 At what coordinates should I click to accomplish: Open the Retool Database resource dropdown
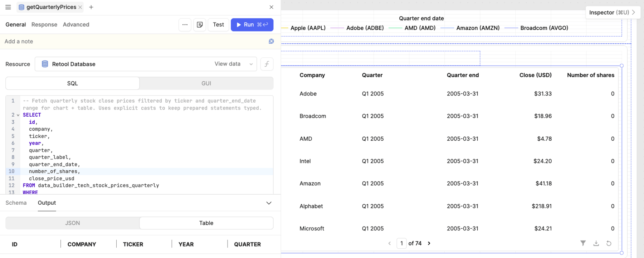[x=146, y=64]
